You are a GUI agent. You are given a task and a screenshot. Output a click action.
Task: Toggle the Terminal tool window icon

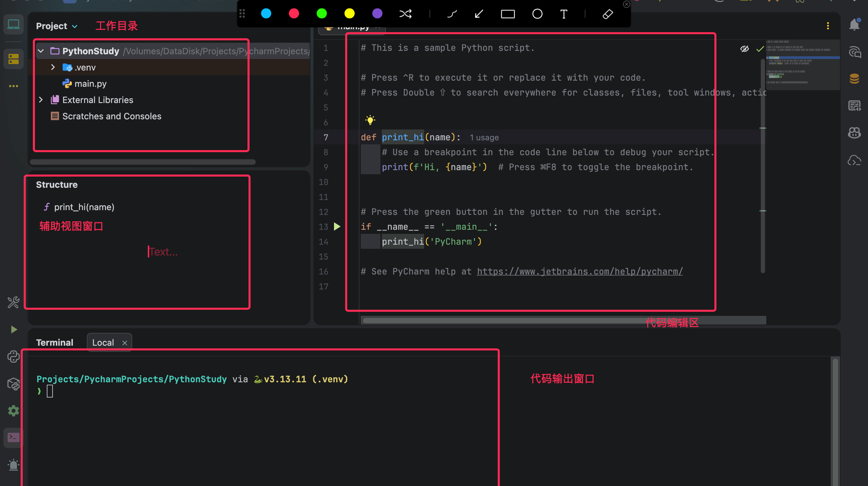click(x=14, y=437)
